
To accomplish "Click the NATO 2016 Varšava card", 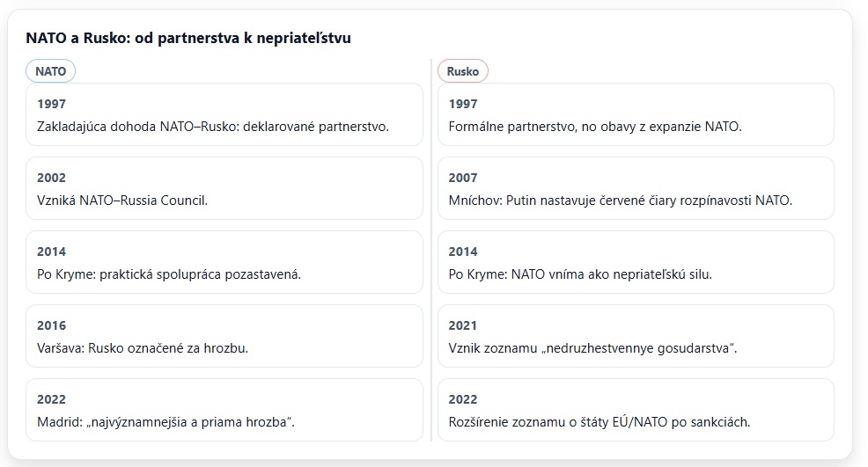I will (x=224, y=336).
